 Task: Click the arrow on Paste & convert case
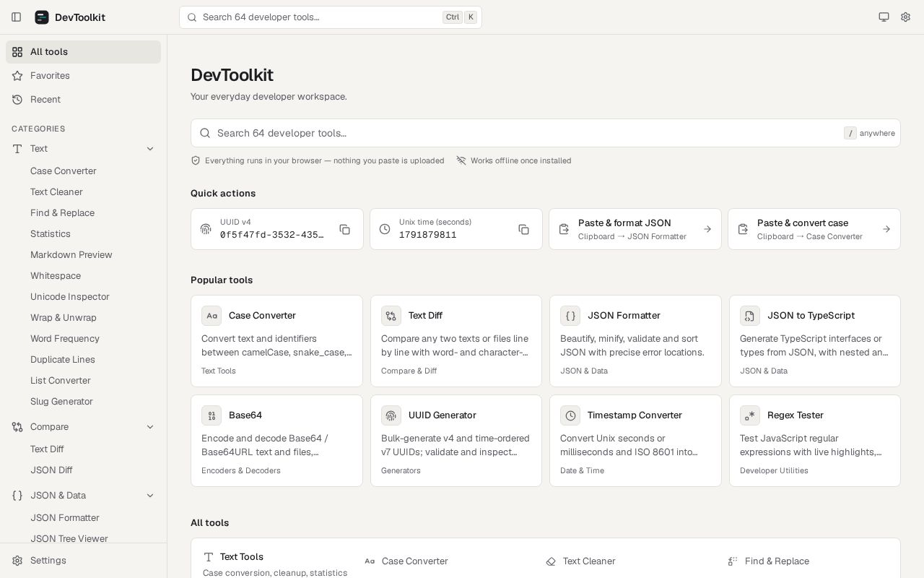[886, 229]
